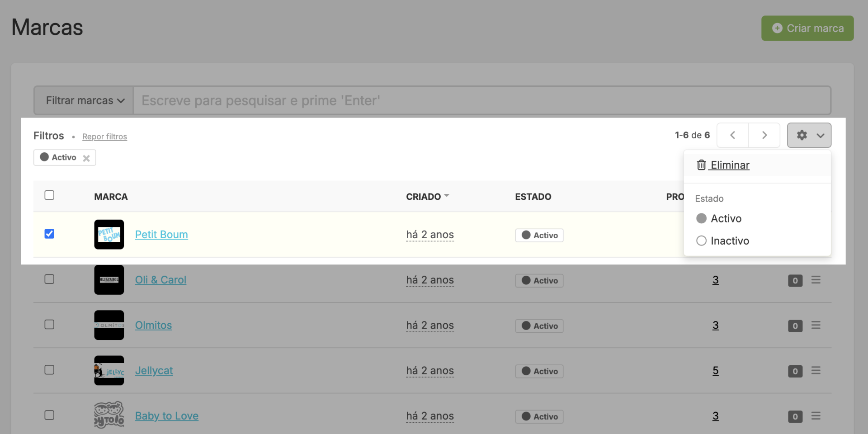Screen dimensions: 868x434
Task: Click the drag handle on Jellycat row
Action: pos(816,371)
